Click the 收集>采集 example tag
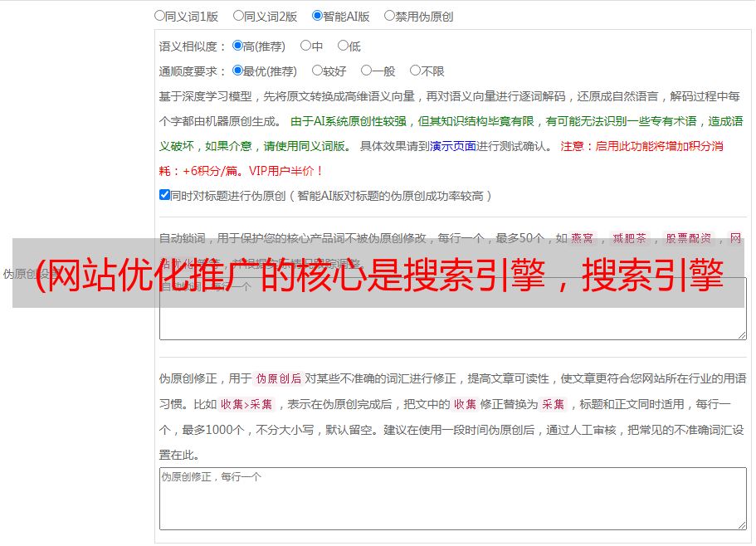756x546 pixels. click(246, 404)
